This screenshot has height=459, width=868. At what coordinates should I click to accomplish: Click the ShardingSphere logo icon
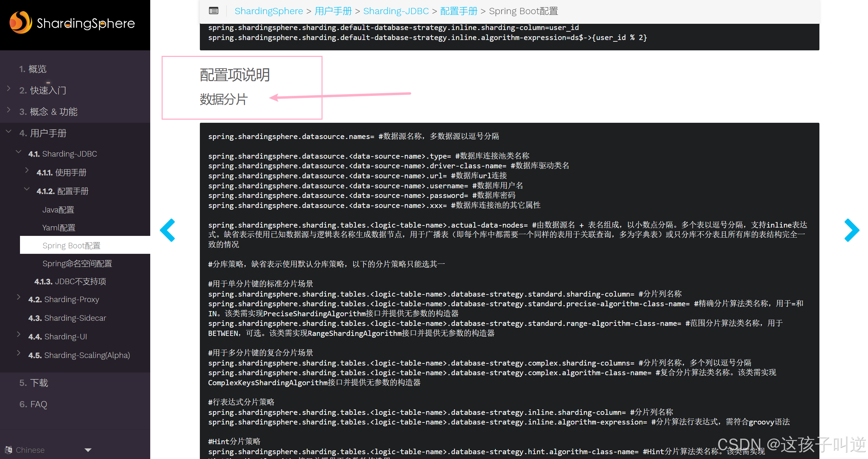tap(21, 23)
